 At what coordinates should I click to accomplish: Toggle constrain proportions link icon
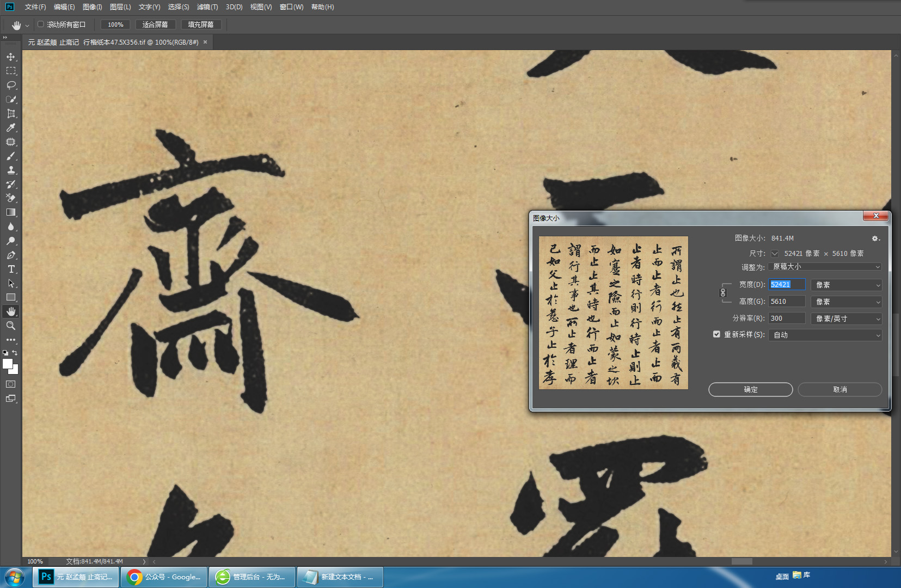[x=723, y=293]
